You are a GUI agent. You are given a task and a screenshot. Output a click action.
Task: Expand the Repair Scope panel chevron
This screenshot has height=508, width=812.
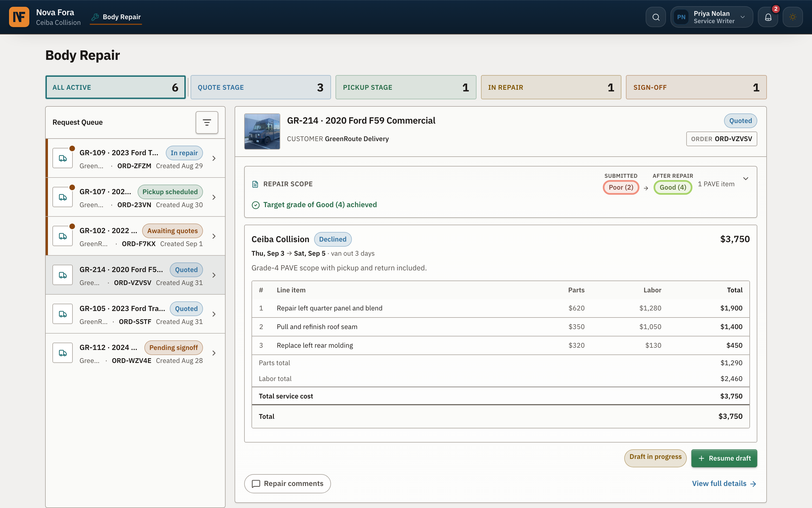745,179
